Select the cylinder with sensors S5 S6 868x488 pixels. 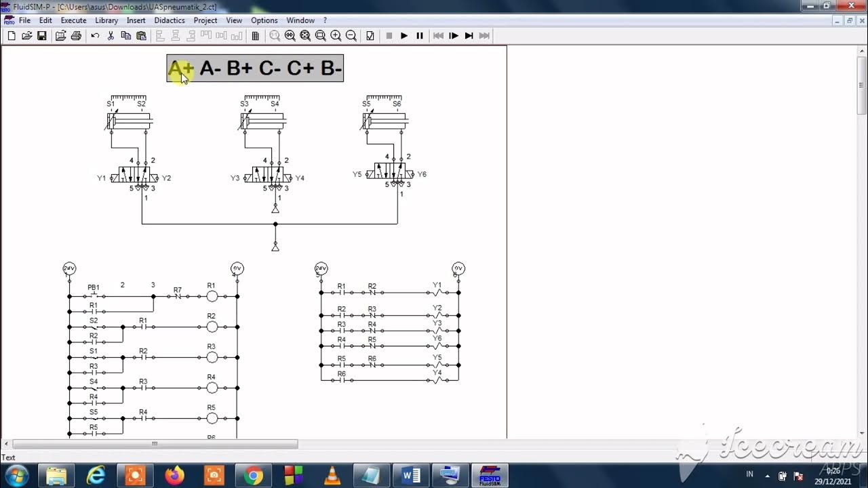coord(384,121)
